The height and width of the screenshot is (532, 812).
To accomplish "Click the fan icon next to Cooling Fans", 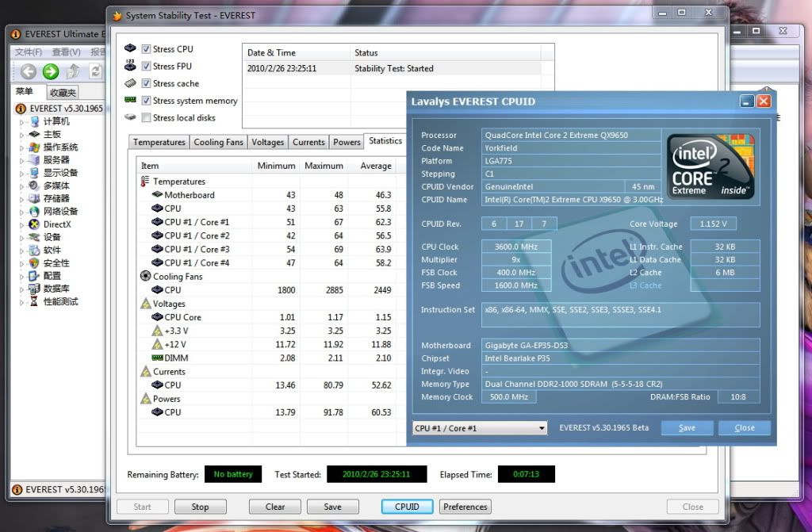I will click(145, 277).
